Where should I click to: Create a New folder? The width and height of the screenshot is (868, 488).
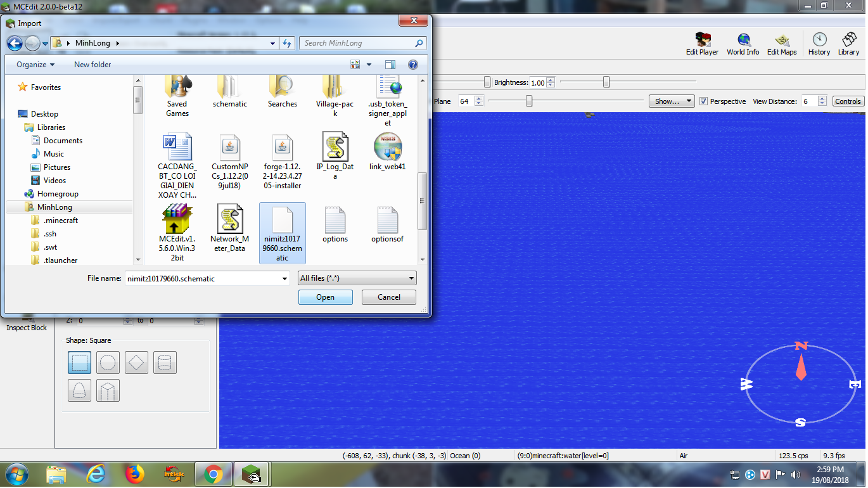(x=93, y=65)
